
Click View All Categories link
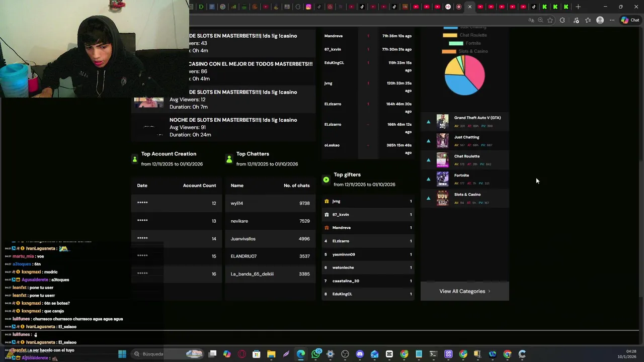point(464,291)
